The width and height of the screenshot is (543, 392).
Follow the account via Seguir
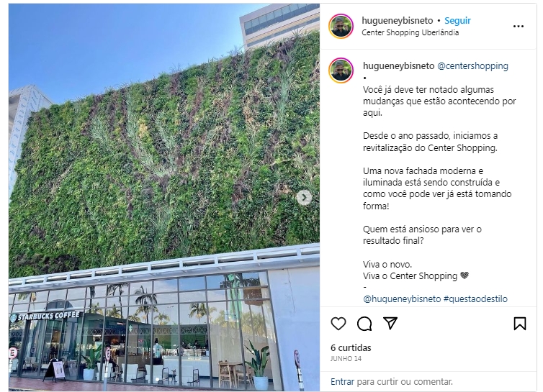click(x=457, y=21)
